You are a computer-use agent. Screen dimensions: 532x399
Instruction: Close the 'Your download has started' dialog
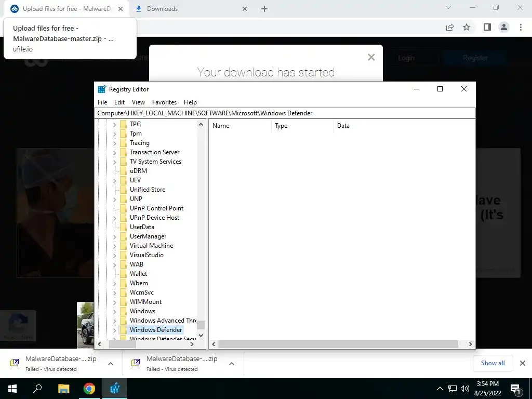pyautogui.click(x=371, y=57)
